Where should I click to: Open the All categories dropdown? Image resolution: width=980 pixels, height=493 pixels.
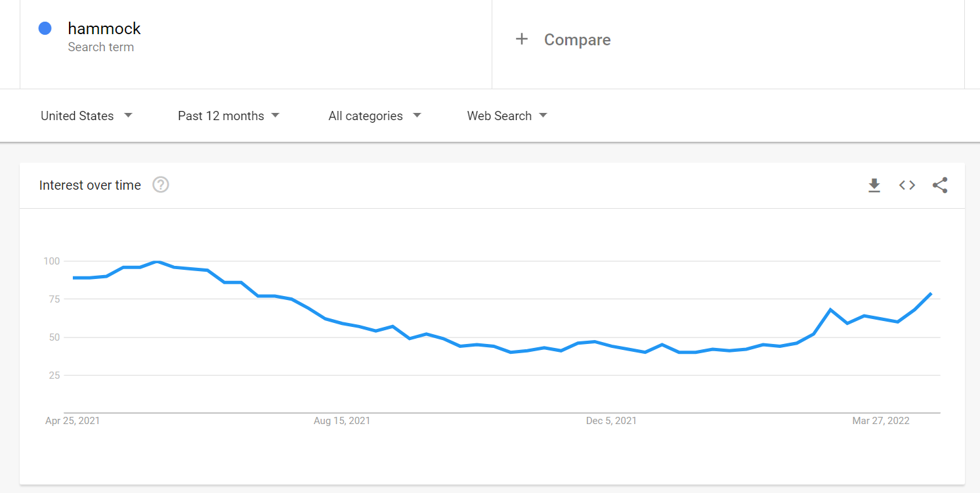[x=375, y=116]
